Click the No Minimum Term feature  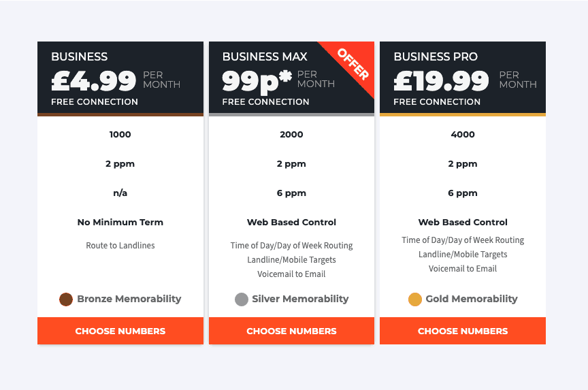coord(120,222)
